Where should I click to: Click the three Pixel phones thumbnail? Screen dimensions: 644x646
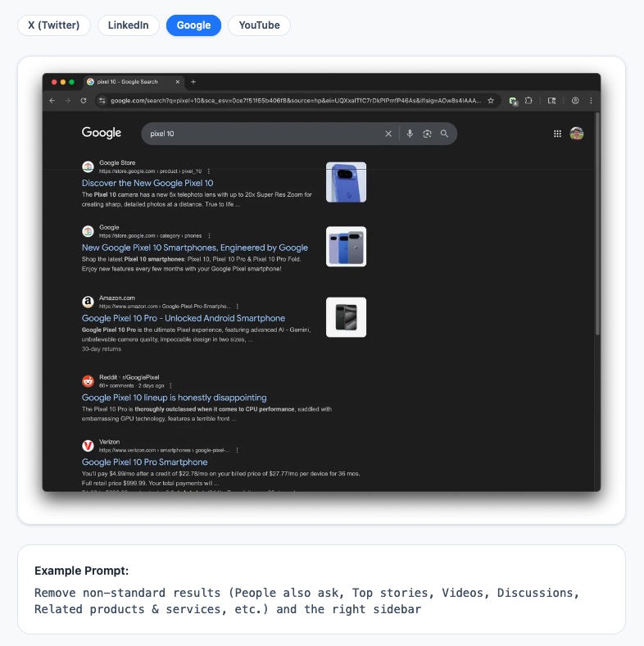(x=346, y=247)
